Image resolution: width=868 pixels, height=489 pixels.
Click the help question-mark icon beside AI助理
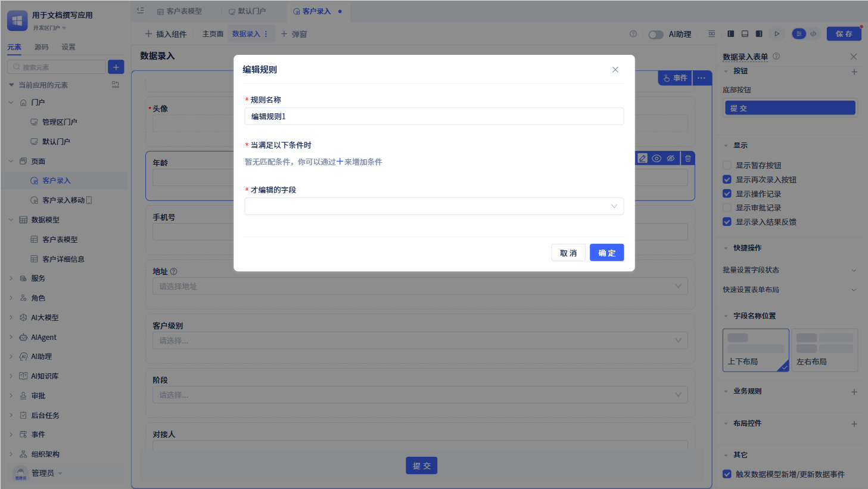(x=633, y=34)
